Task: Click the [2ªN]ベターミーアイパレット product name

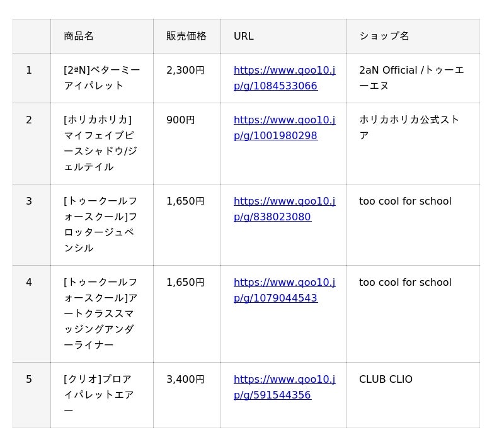Action: 101,78
